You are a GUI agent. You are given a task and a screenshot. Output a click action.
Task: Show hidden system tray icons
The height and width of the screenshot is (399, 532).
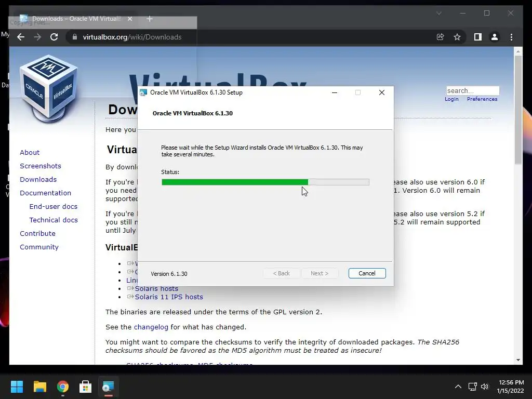[458, 387]
